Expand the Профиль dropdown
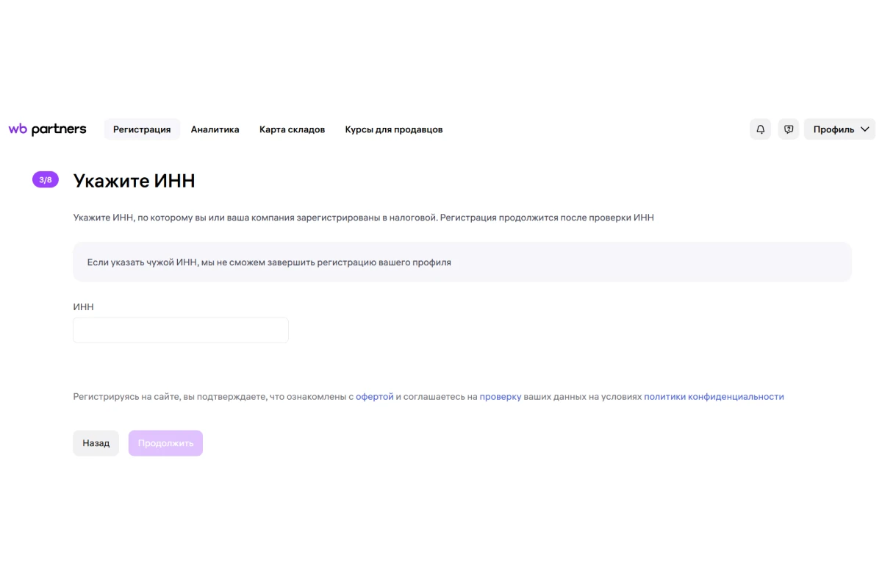Screen dimensions: 882x588 pyautogui.click(x=840, y=129)
